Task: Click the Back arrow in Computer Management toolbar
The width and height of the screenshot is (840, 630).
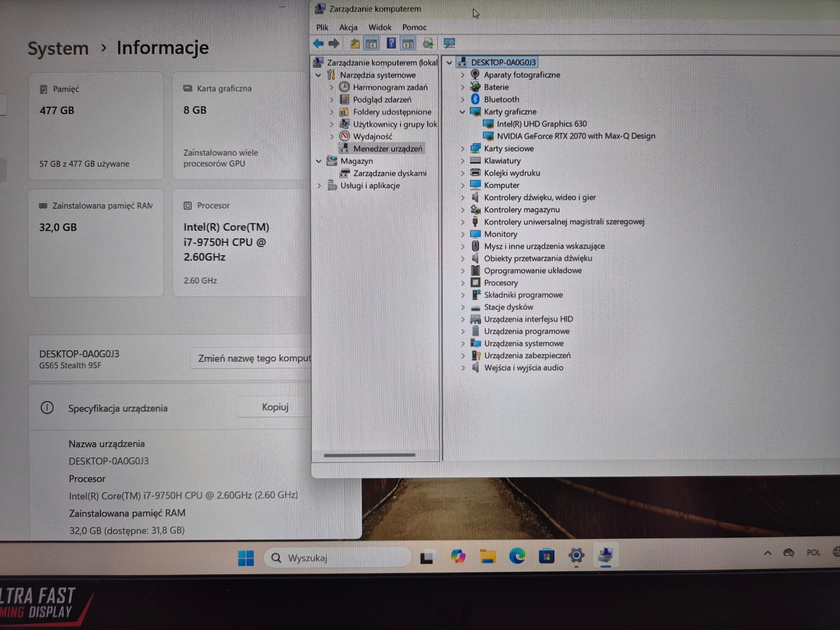Action: click(x=318, y=43)
